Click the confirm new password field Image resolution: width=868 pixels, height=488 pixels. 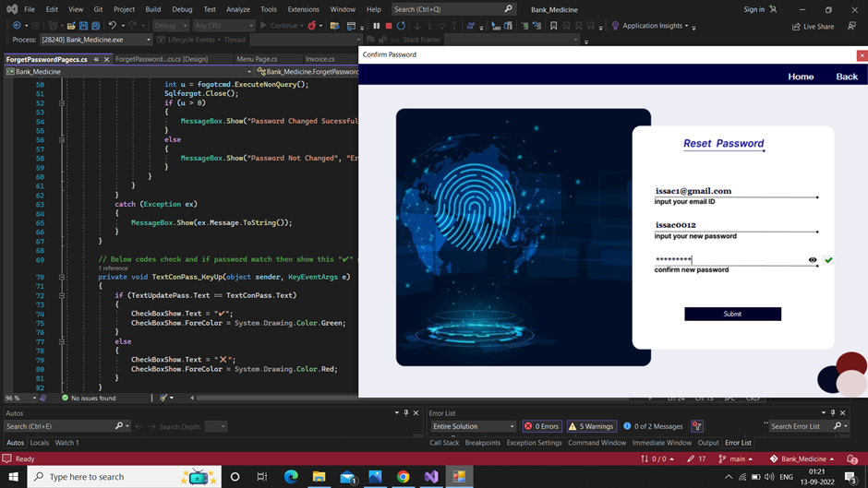729,260
